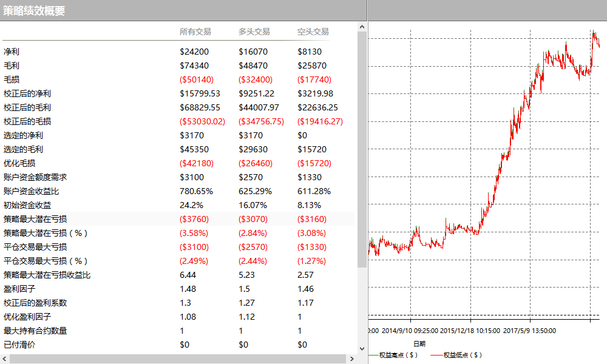Select the 毛损 all-trades value ($50140)
The width and height of the screenshot is (607, 364).
[197, 79]
